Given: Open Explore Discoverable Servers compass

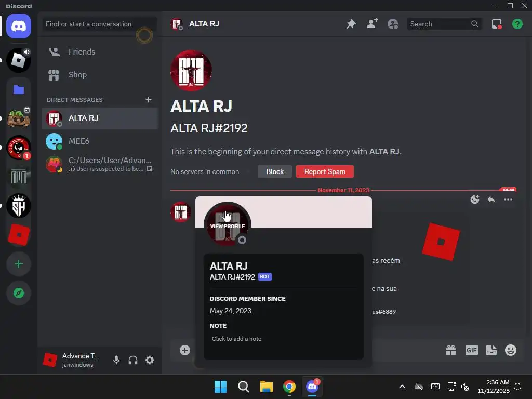Looking at the screenshot, I should pyautogui.click(x=19, y=293).
